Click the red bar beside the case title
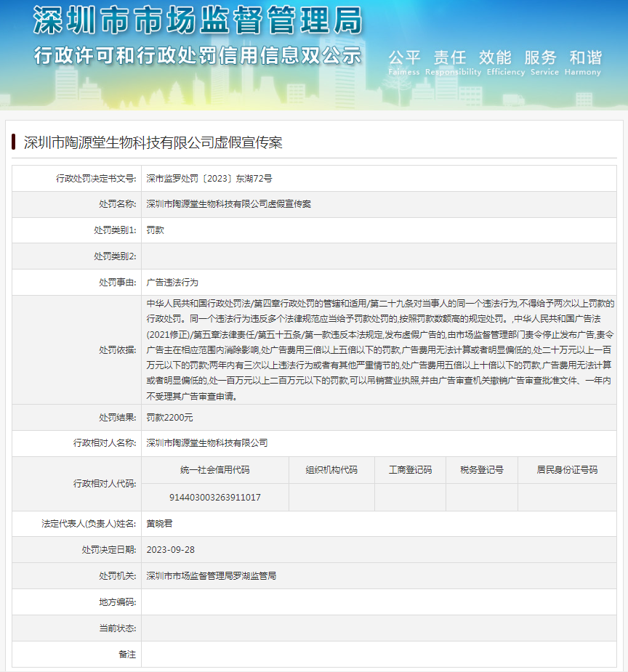The height and width of the screenshot is (672, 628). (14, 142)
